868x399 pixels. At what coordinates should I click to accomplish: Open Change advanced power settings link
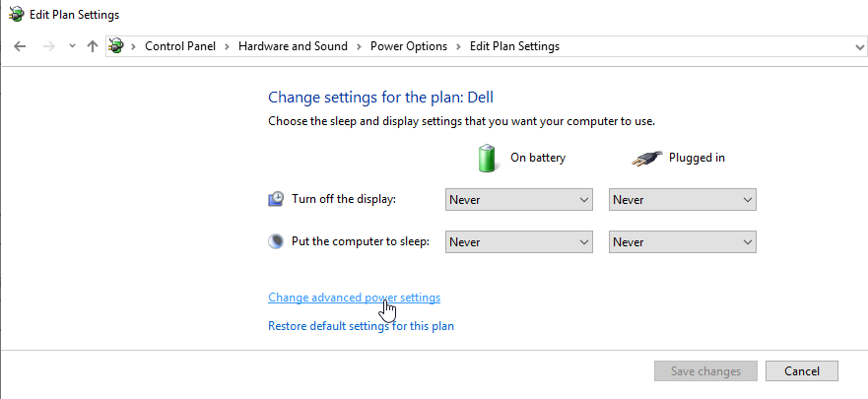pyautogui.click(x=354, y=298)
